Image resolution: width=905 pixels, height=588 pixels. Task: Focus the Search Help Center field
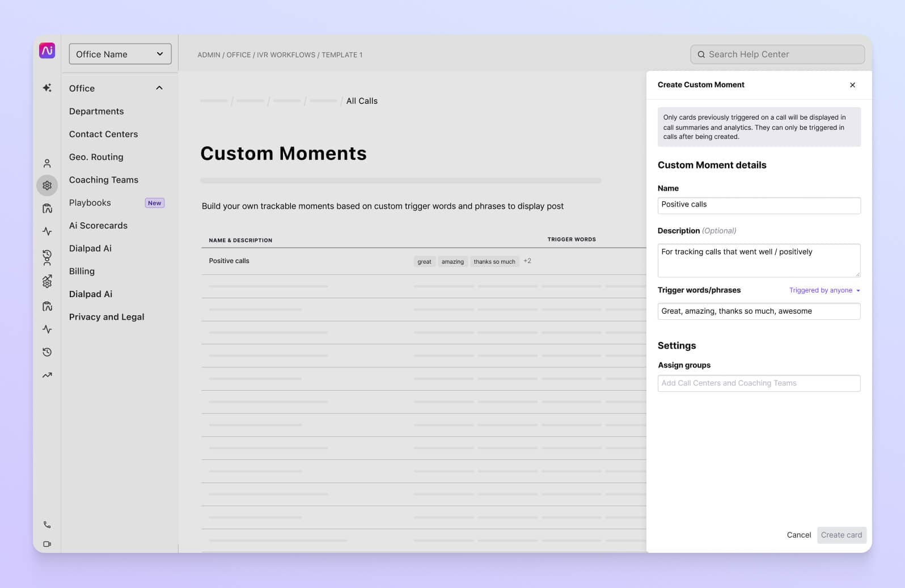pyautogui.click(x=777, y=54)
